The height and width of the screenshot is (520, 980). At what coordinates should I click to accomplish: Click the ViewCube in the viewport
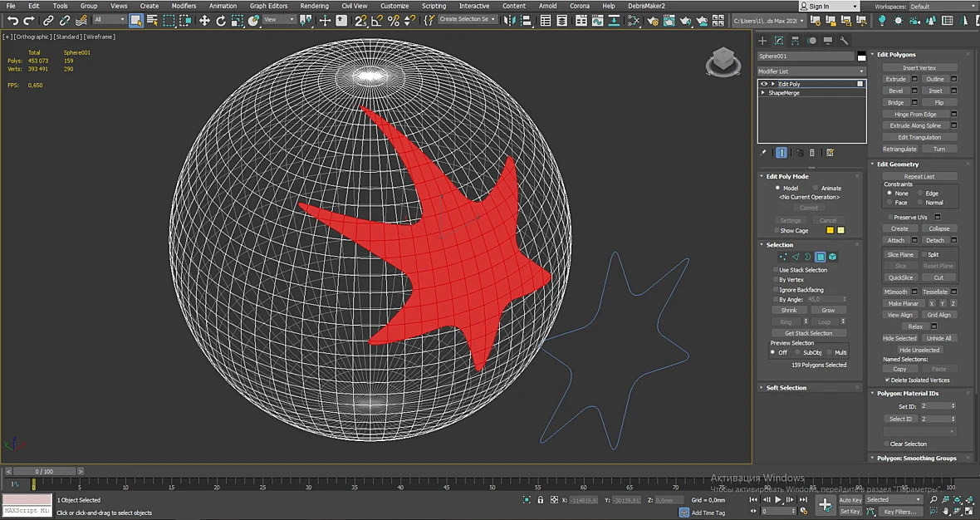pyautogui.click(x=723, y=61)
